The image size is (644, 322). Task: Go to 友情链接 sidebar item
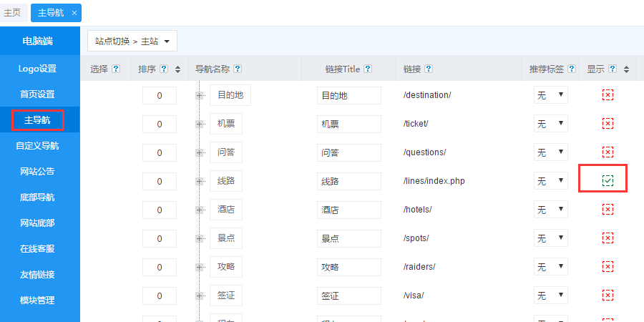pyautogui.click(x=37, y=275)
